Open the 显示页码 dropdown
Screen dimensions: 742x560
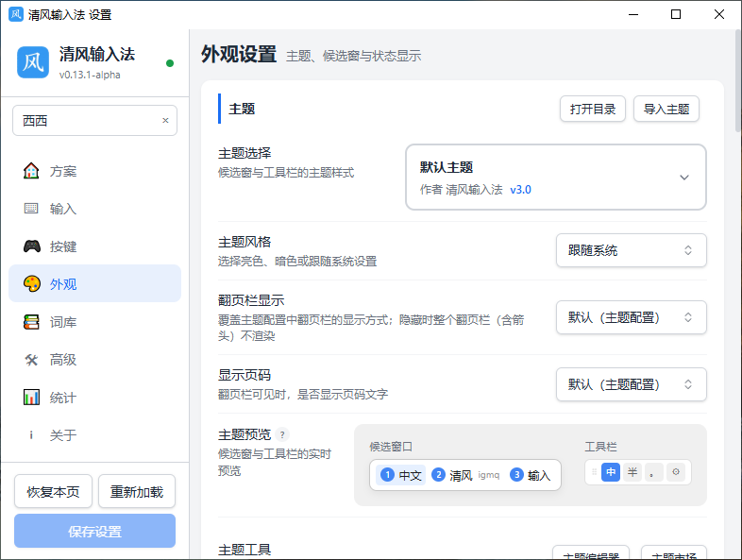coord(632,384)
